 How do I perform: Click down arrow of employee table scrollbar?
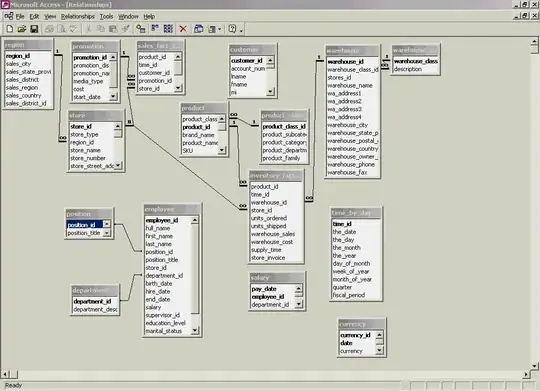coord(195,331)
